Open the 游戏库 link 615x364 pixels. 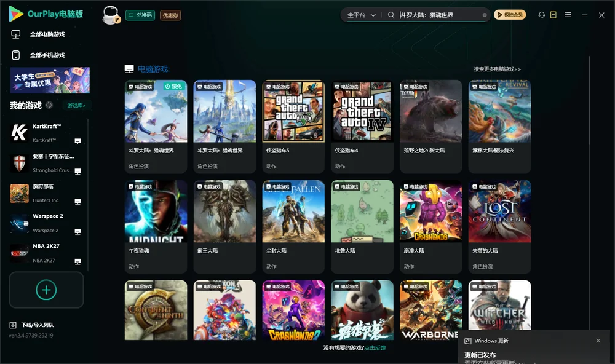click(x=76, y=106)
